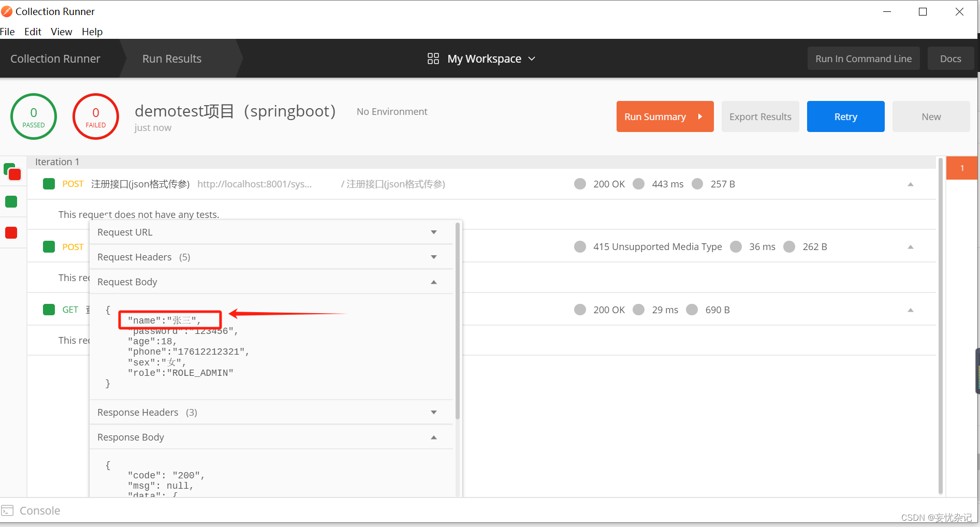Open the Help menu
Screen dimensions: 980x527
(92, 32)
